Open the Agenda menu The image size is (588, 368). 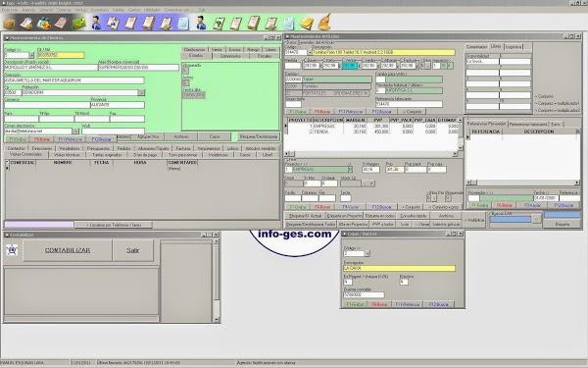pos(28,10)
